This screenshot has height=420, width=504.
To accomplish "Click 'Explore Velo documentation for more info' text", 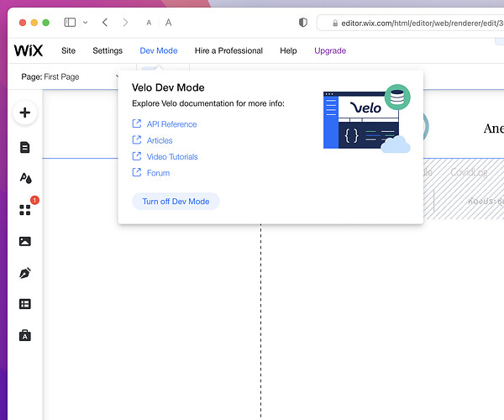I will point(208,103).
